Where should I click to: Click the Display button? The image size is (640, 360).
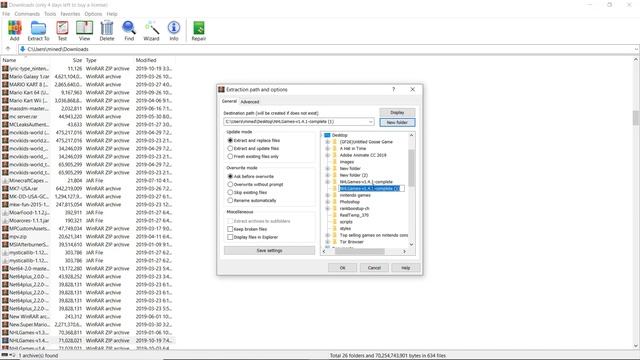[x=397, y=112]
